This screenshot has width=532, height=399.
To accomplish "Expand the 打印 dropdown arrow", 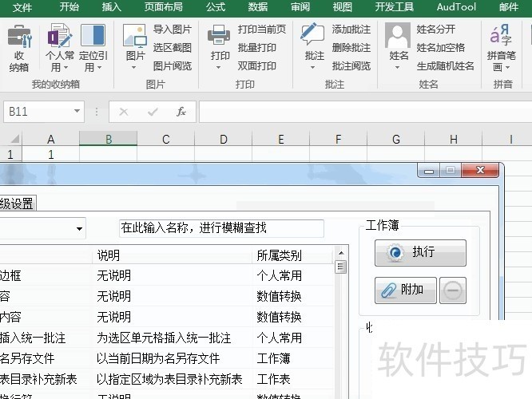I will click(x=219, y=68).
